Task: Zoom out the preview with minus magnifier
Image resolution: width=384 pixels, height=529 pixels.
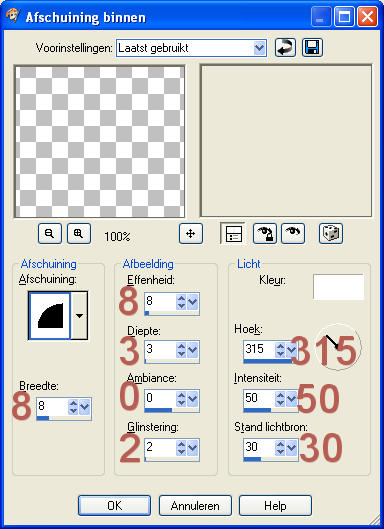Action: [x=50, y=233]
